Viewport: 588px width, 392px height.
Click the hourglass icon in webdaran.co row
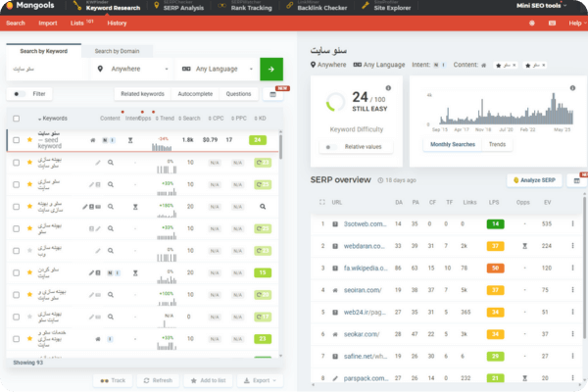point(524,246)
